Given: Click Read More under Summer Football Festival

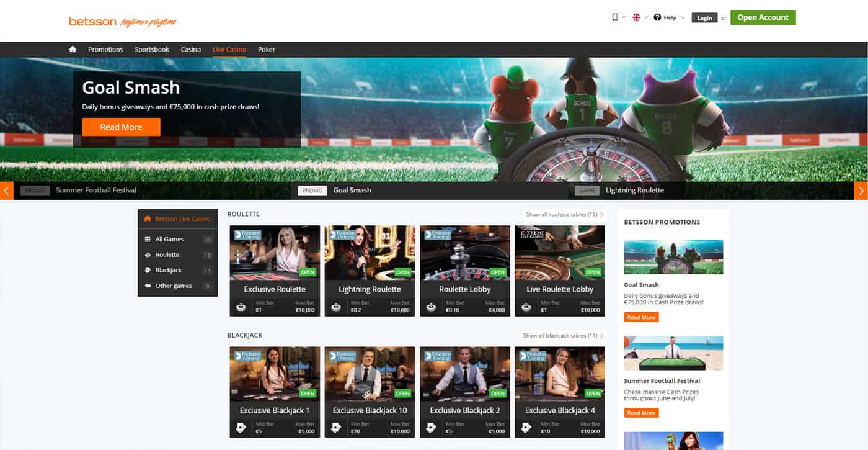Looking at the screenshot, I should pos(641,413).
